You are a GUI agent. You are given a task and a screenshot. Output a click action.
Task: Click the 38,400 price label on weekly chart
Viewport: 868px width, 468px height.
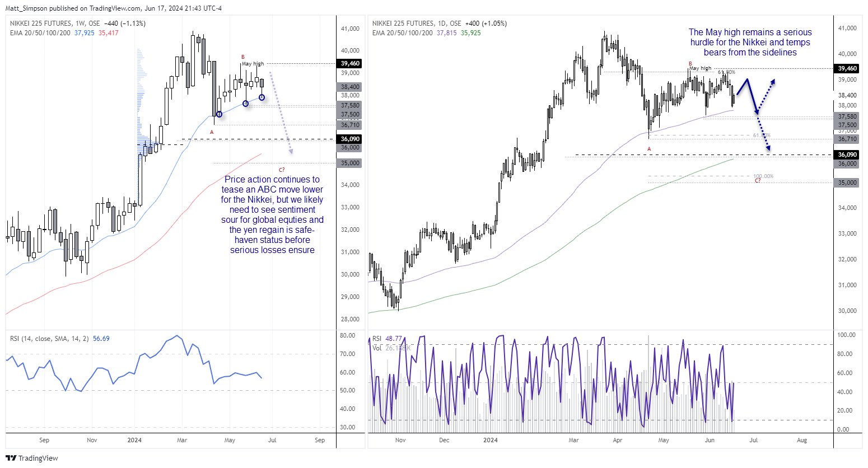[x=350, y=87]
